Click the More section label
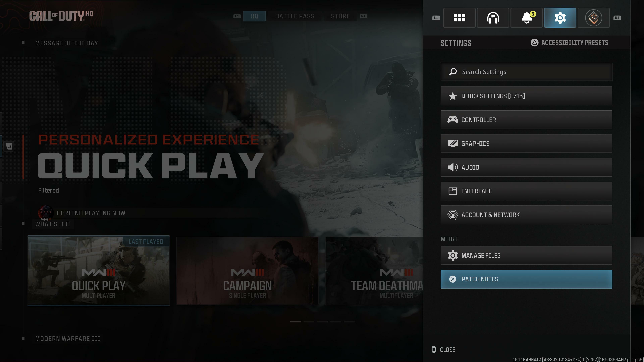Viewport: 644px width, 362px height. coord(449,239)
